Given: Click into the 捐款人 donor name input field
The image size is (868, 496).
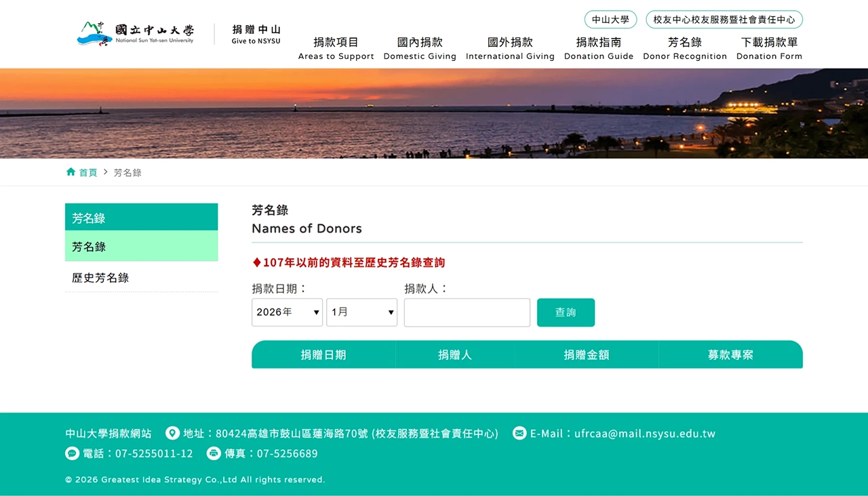Looking at the screenshot, I should pyautogui.click(x=467, y=312).
